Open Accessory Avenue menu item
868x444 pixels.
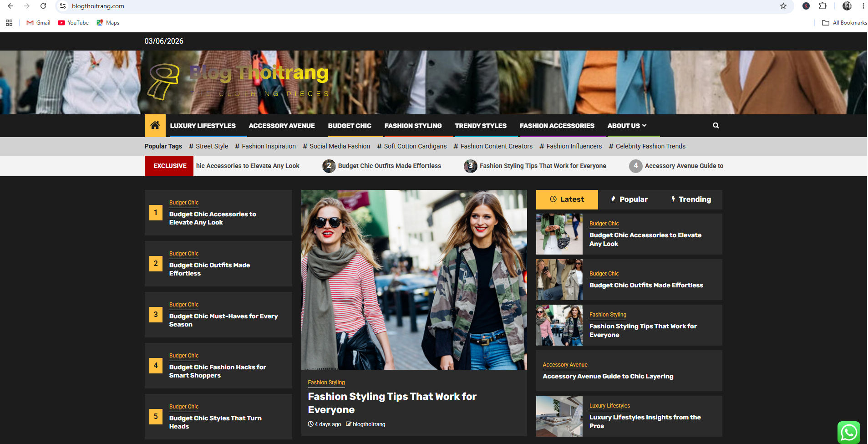coord(282,126)
